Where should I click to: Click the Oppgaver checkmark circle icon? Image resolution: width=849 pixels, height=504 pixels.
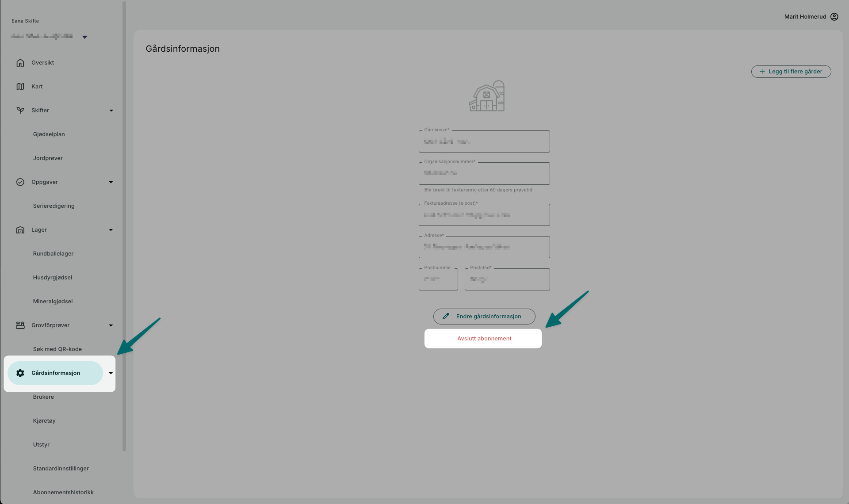[20, 182]
